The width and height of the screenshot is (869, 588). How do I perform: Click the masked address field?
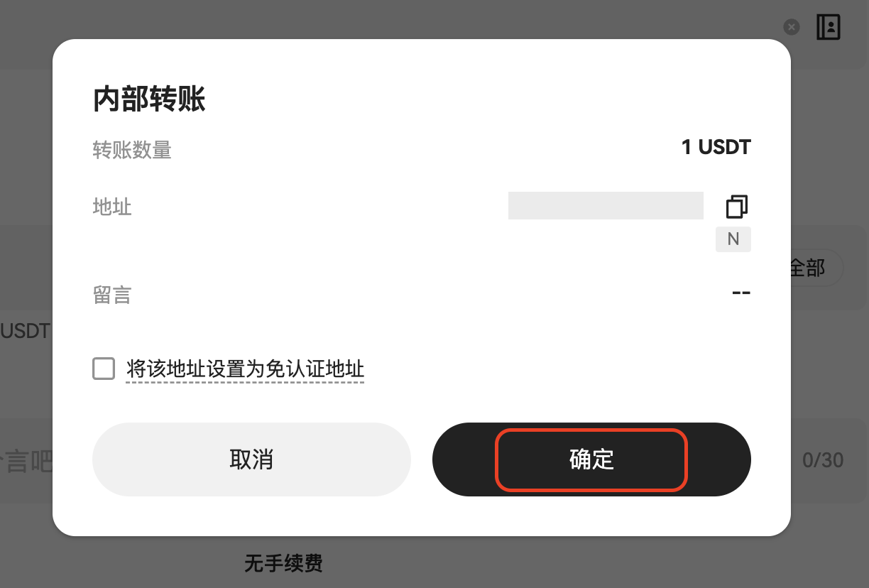click(x=606, y=205)
